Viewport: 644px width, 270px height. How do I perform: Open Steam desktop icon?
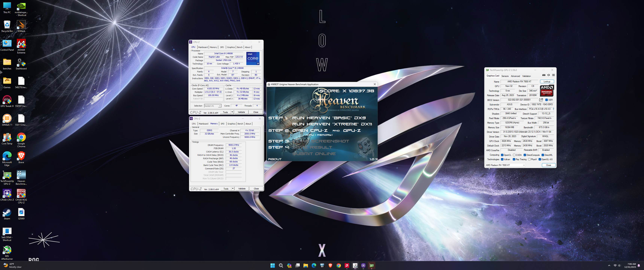(x=7, y=214)
